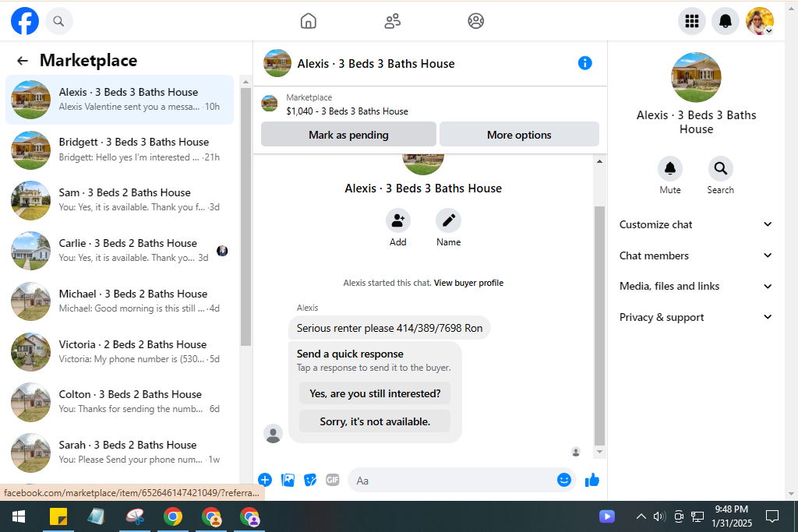Open more actions plus icon in composer
This screenshot has width=798, height=532.
(265, 480)
